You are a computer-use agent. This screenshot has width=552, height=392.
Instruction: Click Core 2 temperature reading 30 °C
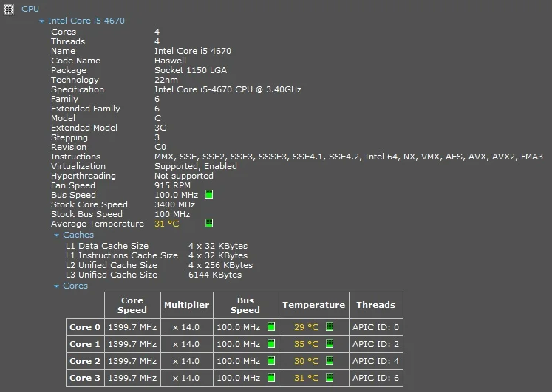tap(306, 361)
